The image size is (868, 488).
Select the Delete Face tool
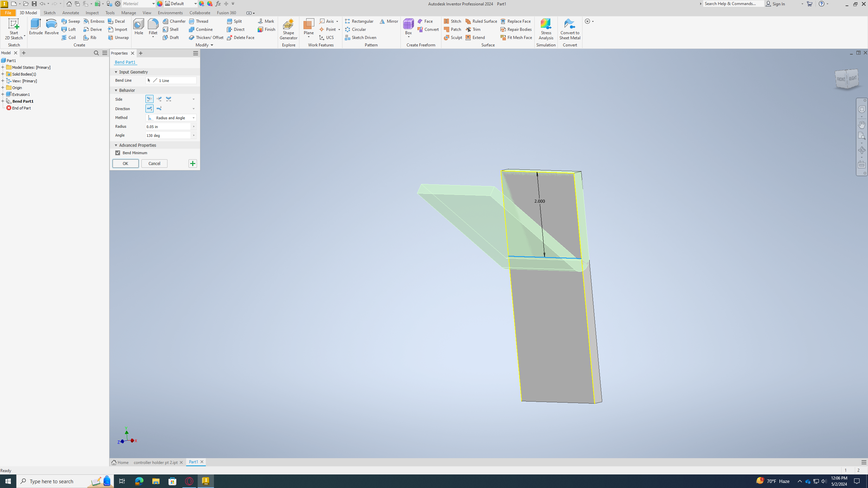pos(241,37)
